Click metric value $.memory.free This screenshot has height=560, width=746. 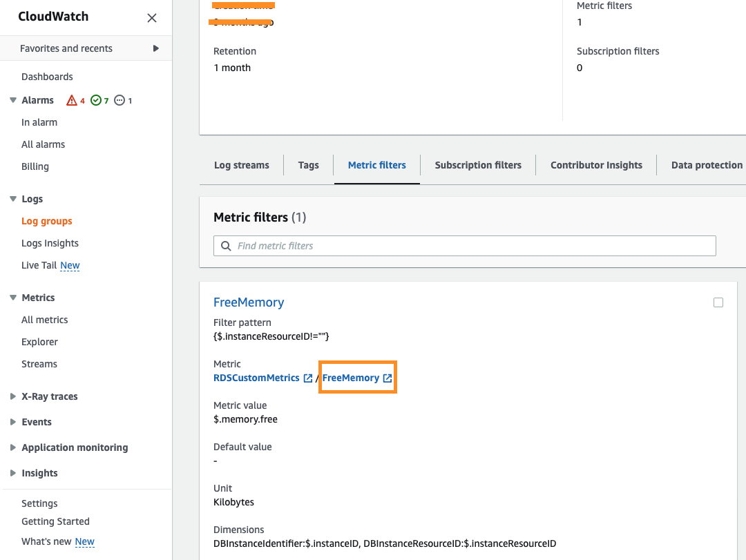(245, 419)
